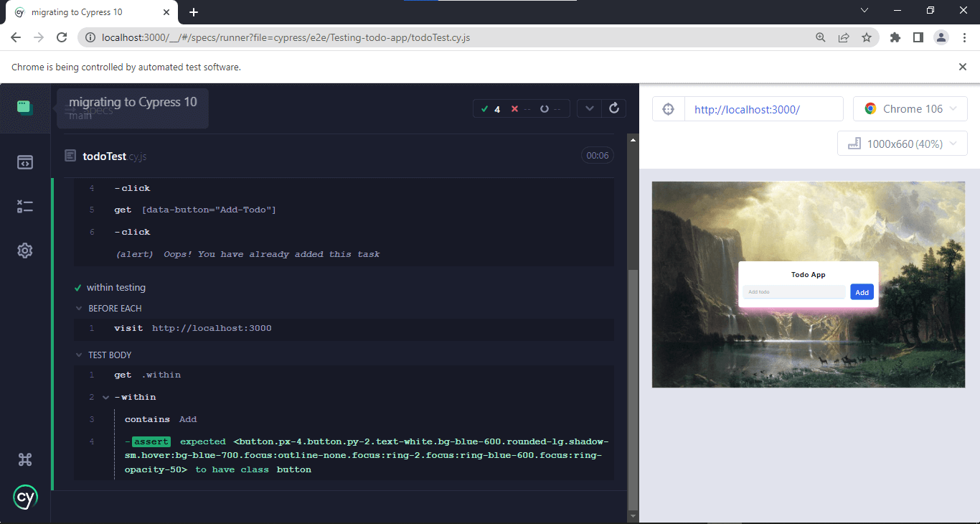Click the selector playground crosshair icon
This screenshot has height=524, width=980.
tap(668, 109)
